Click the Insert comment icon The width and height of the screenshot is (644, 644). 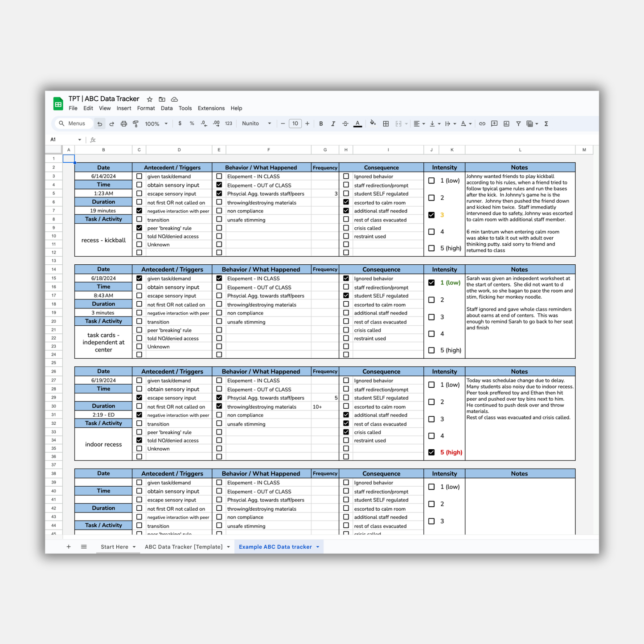click(x=494, y=123)
